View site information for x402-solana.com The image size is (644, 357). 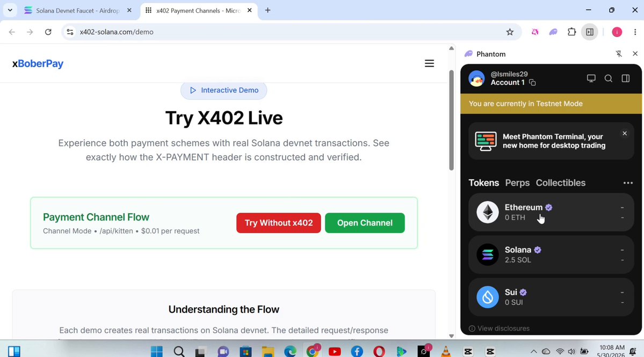70,32
